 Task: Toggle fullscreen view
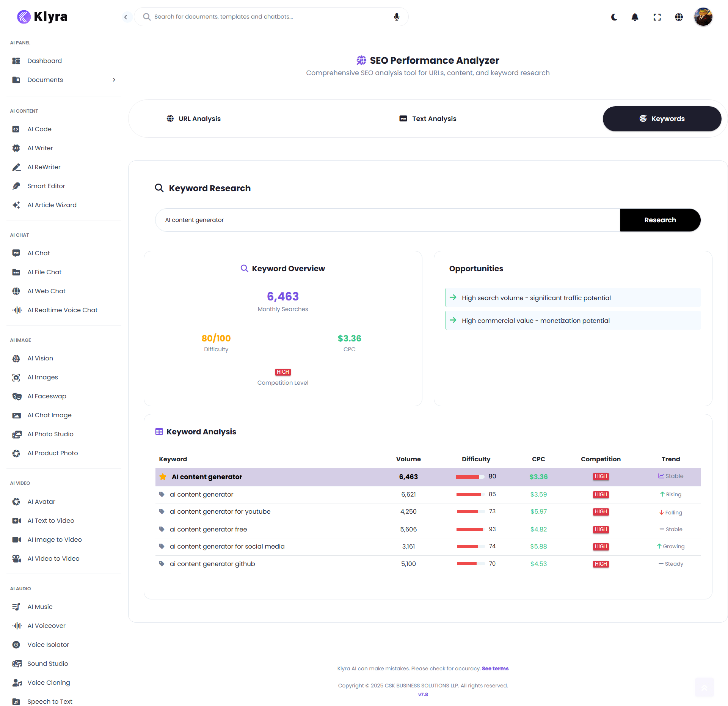[x=657, y=17]
